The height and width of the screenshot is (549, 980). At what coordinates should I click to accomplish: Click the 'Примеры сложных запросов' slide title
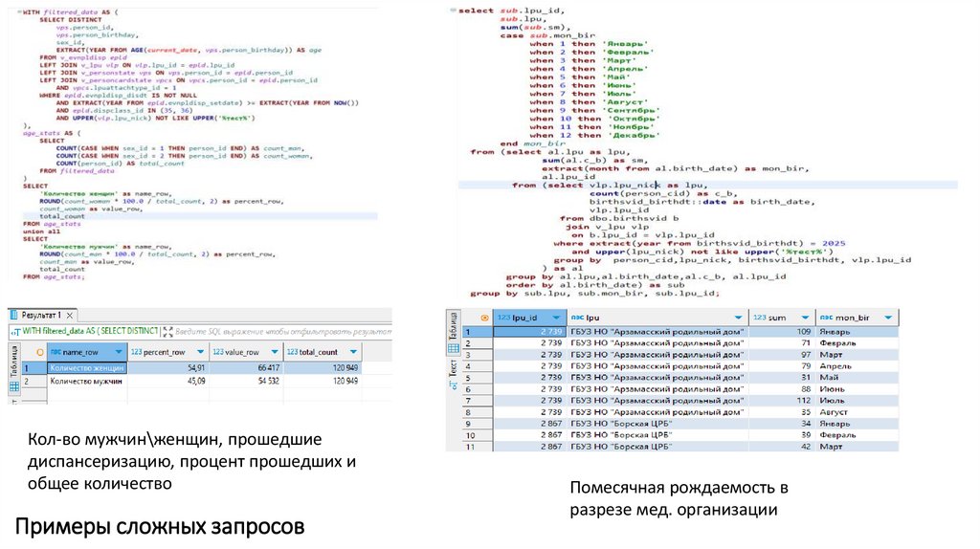coord(160,526)
